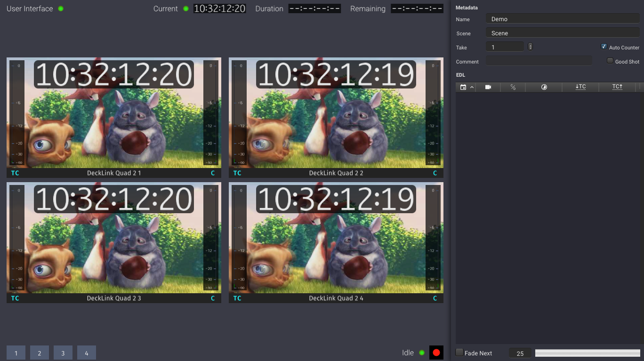Click the User Interface label
Screen dimensions: 644x361
[x=30, y=8]
